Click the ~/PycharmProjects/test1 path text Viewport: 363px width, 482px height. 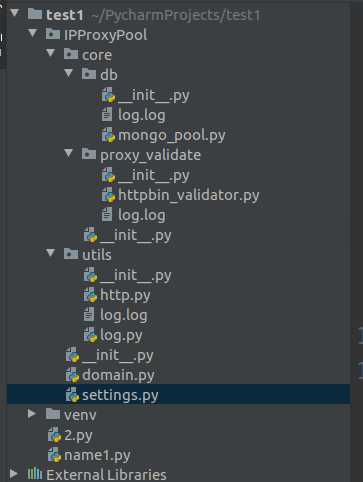click(175, 15)
